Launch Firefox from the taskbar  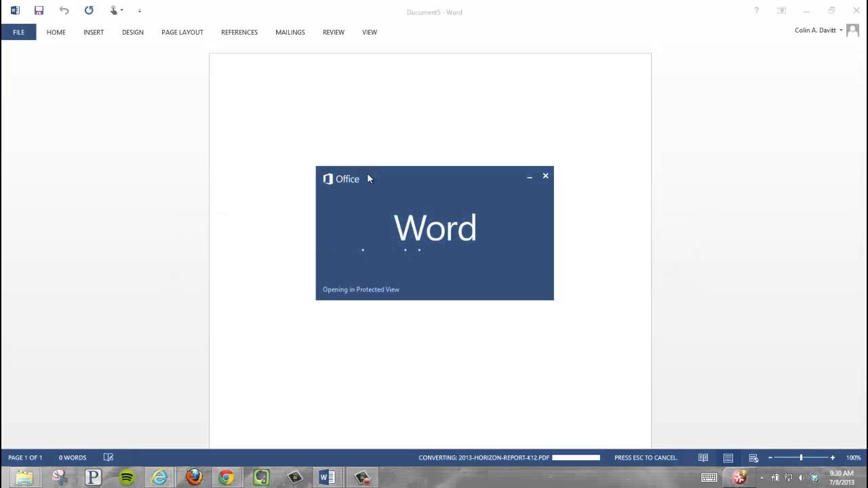coord(194,477)
